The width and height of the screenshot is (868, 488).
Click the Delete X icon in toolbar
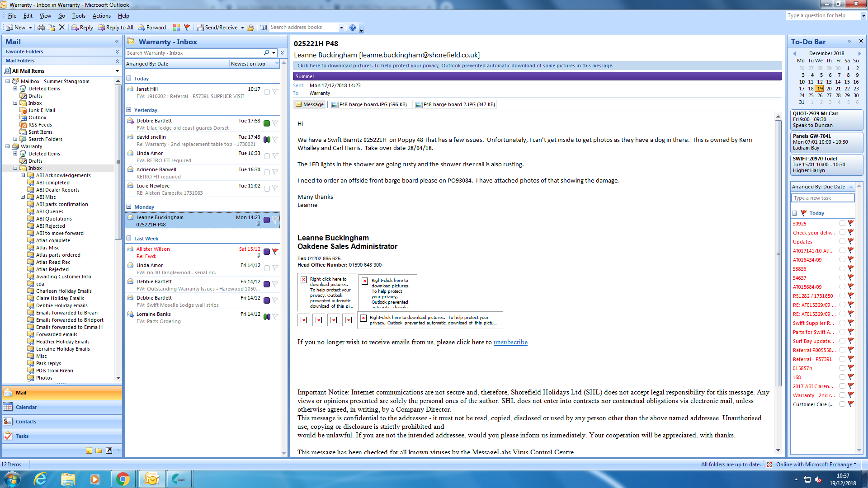(62, 28)
